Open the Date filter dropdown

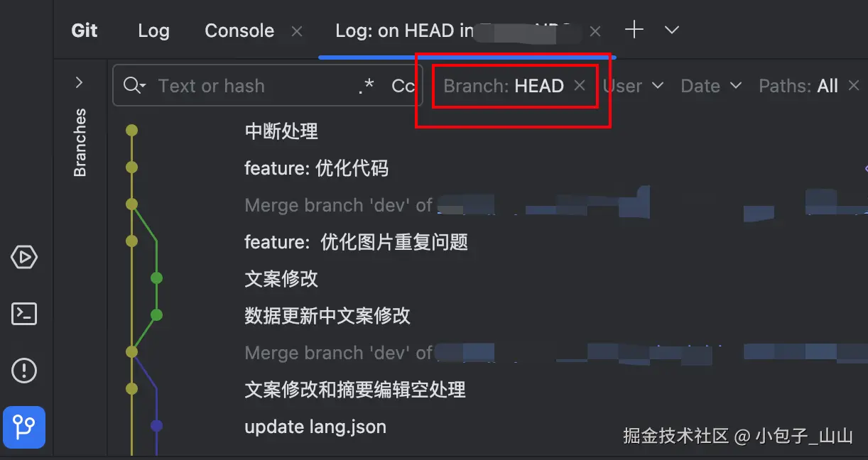711,86
